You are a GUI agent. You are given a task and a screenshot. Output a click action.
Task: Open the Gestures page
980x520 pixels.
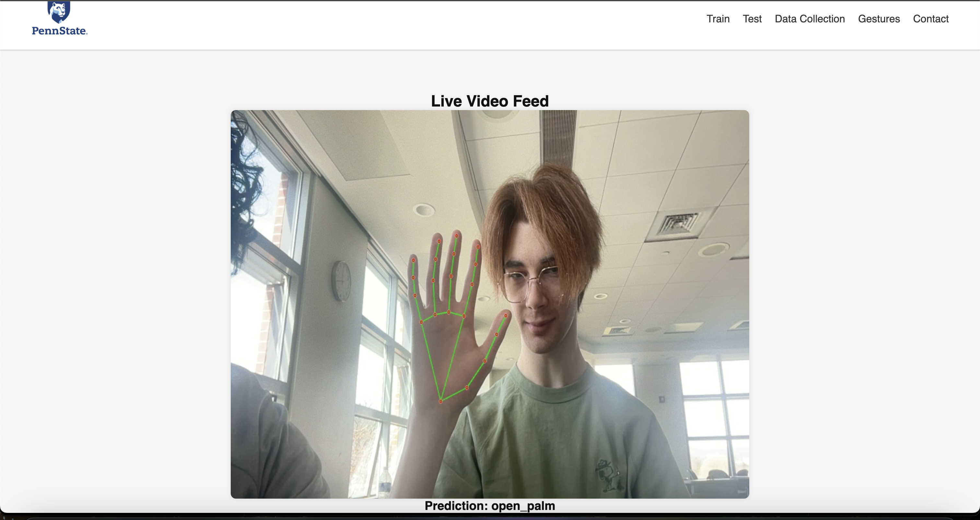pos(879,19)
